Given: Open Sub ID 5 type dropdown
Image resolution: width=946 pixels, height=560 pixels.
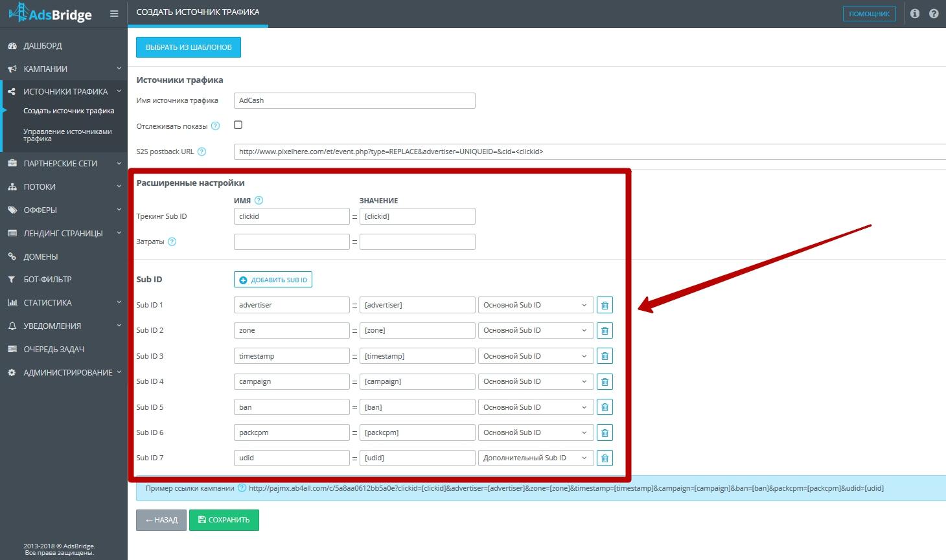Looking at the screenshot, I should pos(536,407).
